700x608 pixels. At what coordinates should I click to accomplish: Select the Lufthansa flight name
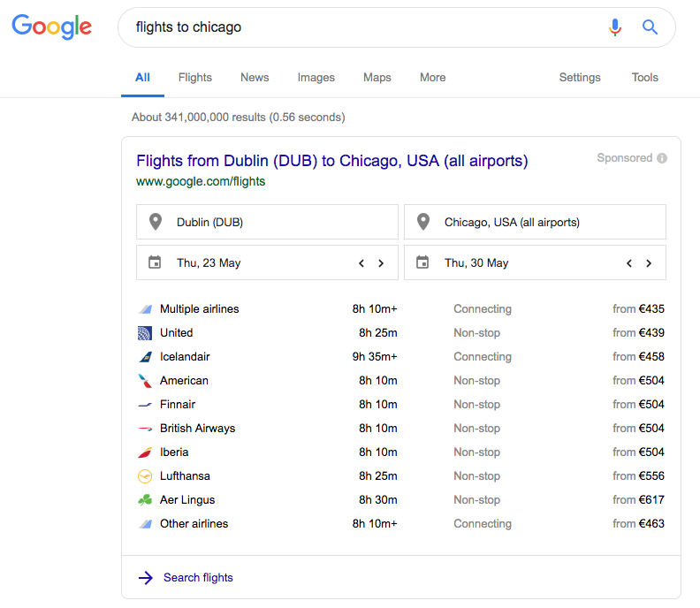185,476
